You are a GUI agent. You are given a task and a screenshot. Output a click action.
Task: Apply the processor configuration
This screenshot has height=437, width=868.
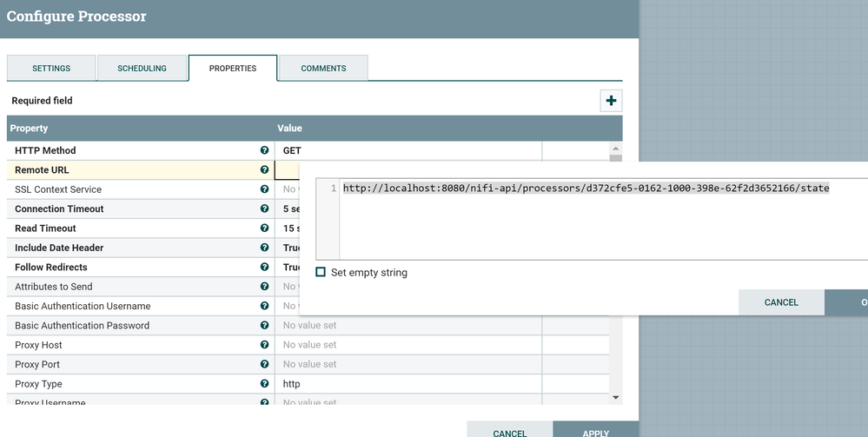tap(595, 432)
